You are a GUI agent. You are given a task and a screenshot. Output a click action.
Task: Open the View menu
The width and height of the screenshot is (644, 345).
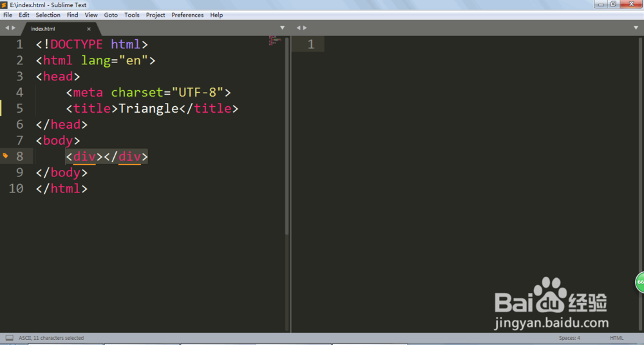point(91,15)
